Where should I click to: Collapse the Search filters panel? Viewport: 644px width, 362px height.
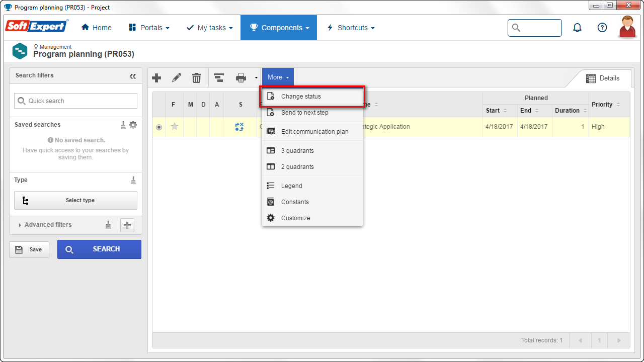pyautogui.click(x=133, y=76)
